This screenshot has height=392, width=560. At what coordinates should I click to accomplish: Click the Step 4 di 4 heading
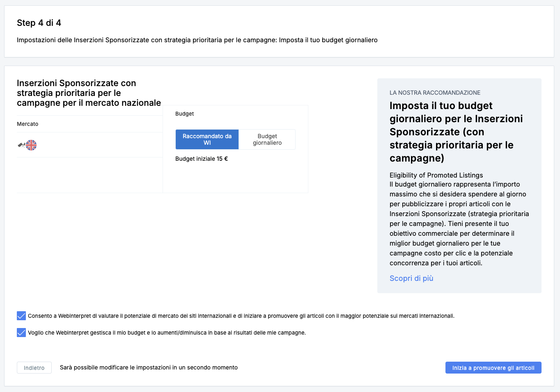click(39, 23)
